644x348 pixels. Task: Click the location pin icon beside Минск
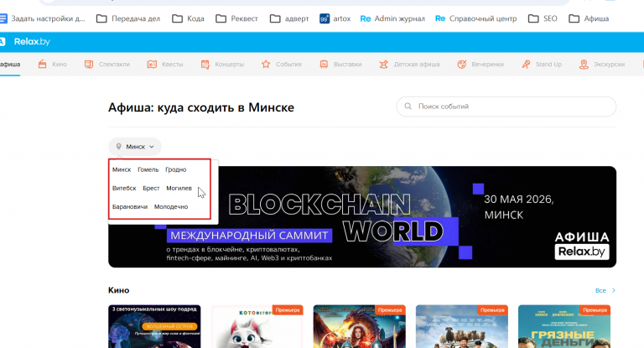tap(119, 146)
